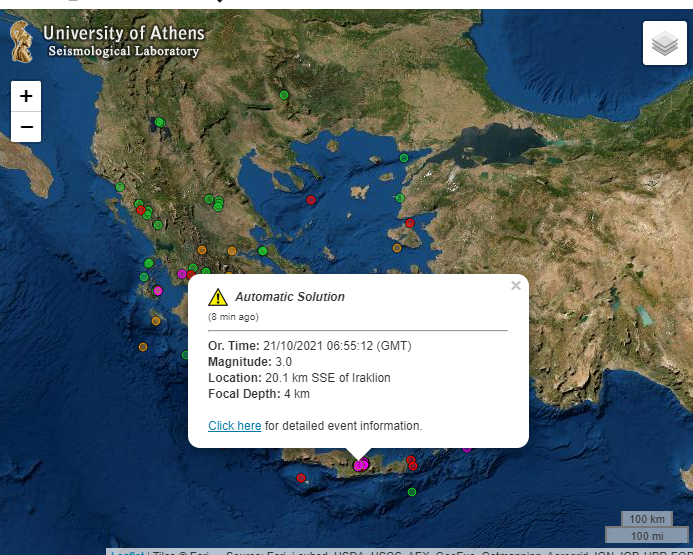Click the red marker on Turkey's west coast
The height and width of the screenshot is (555, 693).
click(409, 224)
